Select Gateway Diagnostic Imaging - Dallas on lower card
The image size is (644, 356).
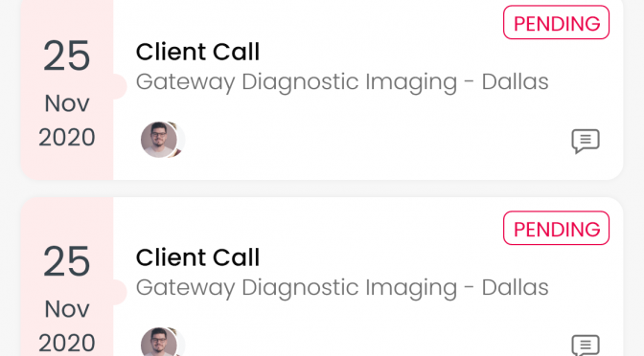click(x=342, y=287)
